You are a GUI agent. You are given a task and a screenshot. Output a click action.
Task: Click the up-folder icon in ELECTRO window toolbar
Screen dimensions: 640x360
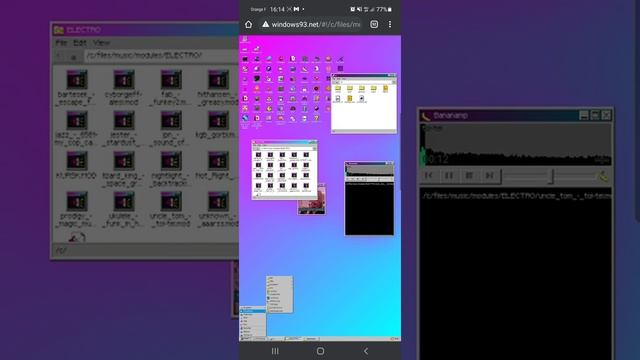click(73, 57)
